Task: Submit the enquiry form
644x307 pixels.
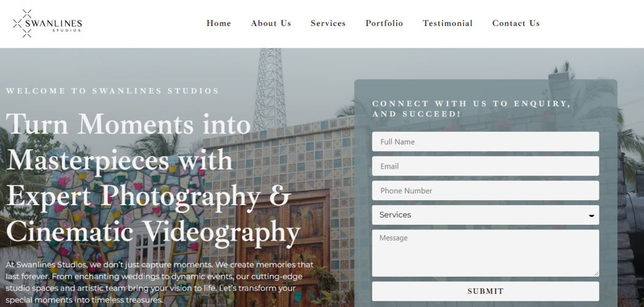Action: coord(486,292)
